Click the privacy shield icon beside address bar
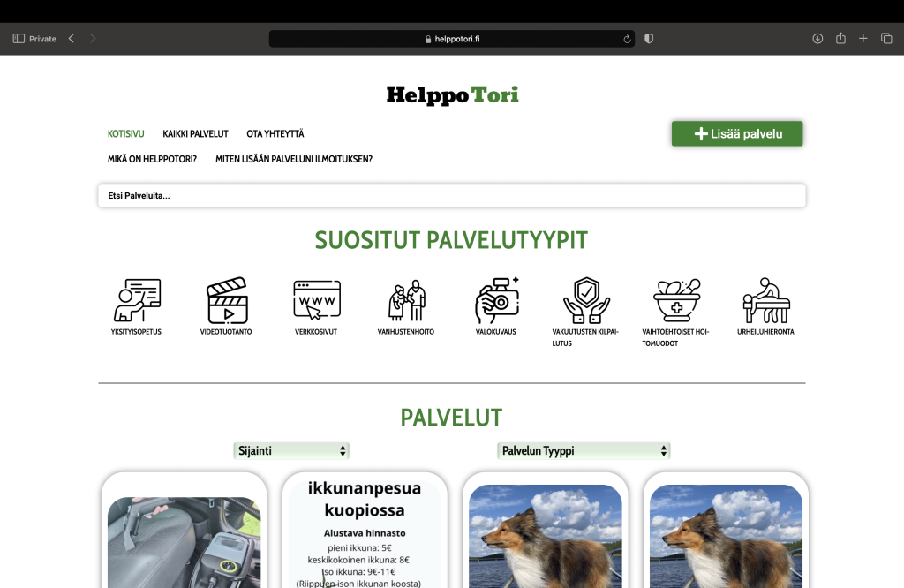 point(649,39)
